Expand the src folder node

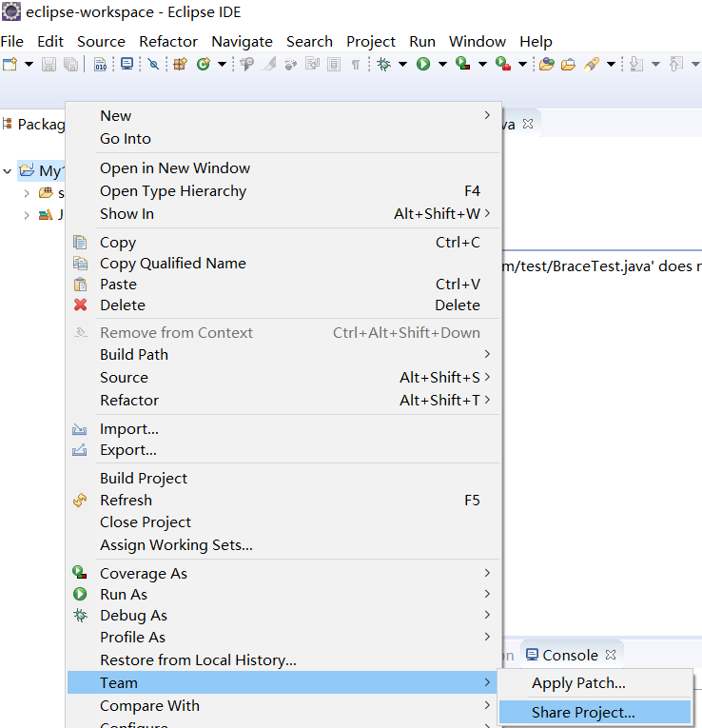pos(27,193)
